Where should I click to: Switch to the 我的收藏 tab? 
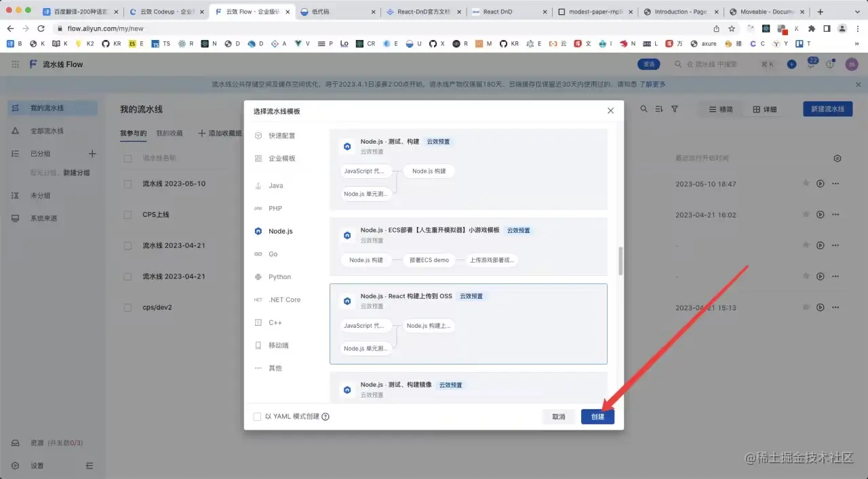[170, 133]
